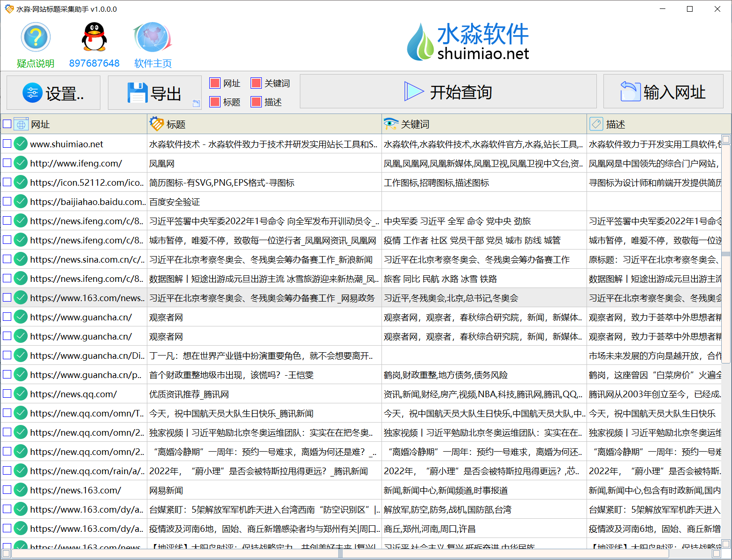Toggle the 描述 export checkbox

(256, 102)
